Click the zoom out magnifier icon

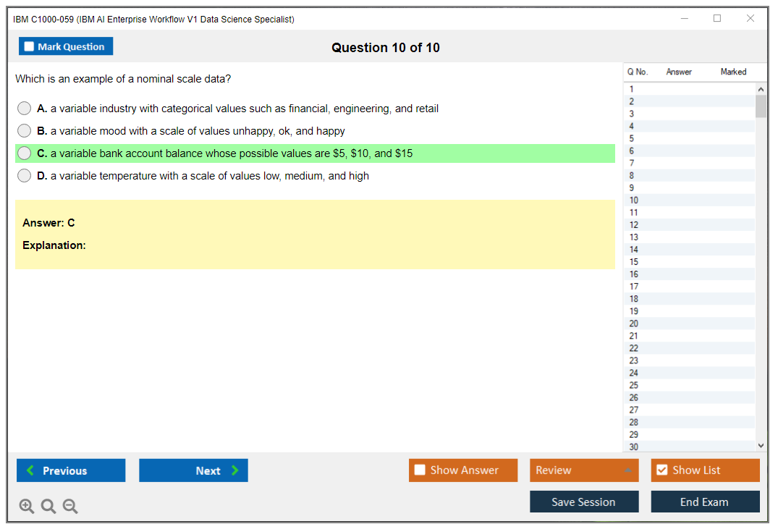[x=70, y=507]
